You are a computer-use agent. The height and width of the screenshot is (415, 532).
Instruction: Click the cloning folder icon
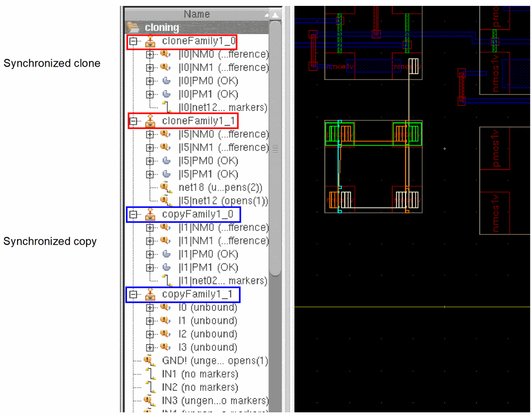(132, 27)
